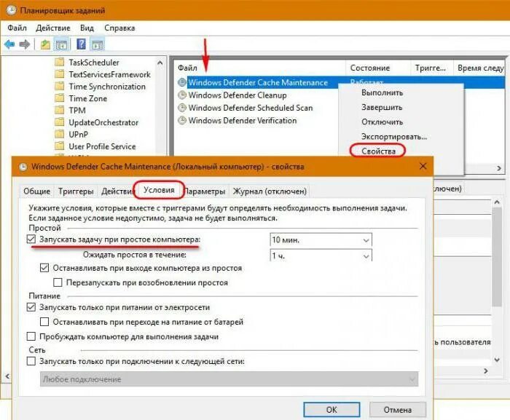Click the Task Scheduler title bar clock icon
The width and height of the screenshot is (510, 420).
point(11,10)
